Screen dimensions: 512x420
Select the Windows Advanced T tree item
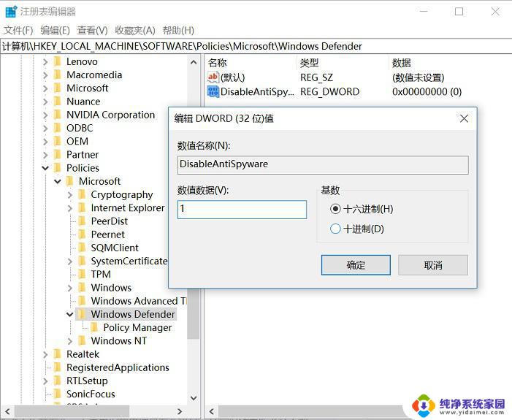point(139,301)
